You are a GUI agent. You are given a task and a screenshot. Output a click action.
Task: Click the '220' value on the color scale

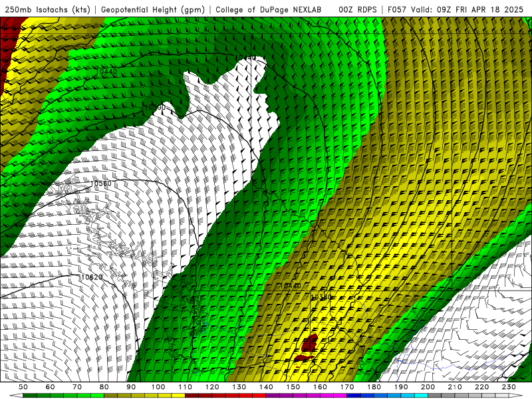point(481,387)
